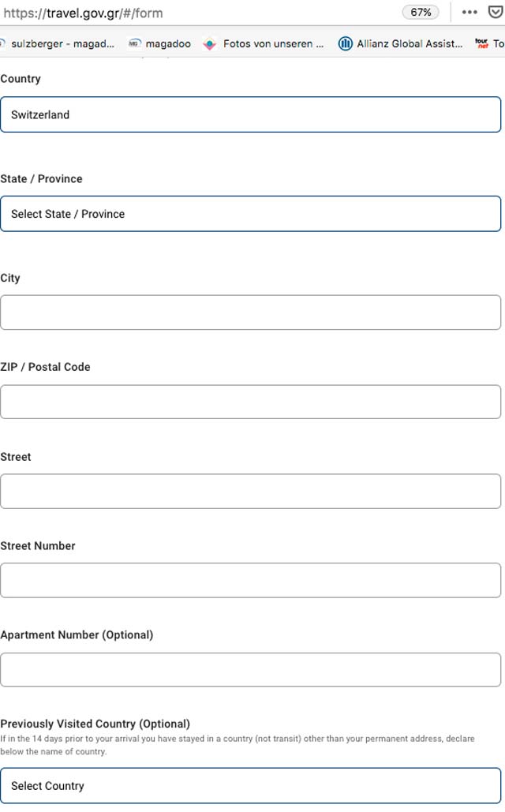The width and height of the screenshot is (505, 812).
Task: Click into the Street Number field
Action: 251,581
